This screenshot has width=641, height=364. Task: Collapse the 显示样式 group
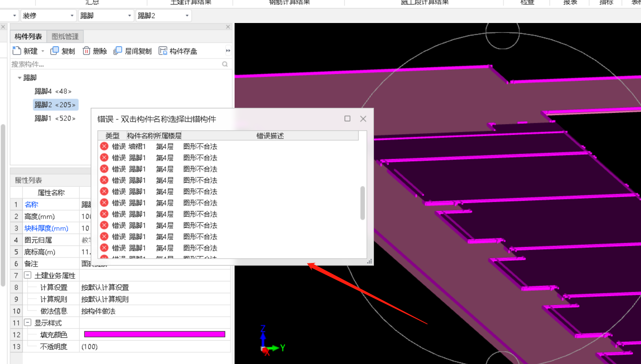28,323
